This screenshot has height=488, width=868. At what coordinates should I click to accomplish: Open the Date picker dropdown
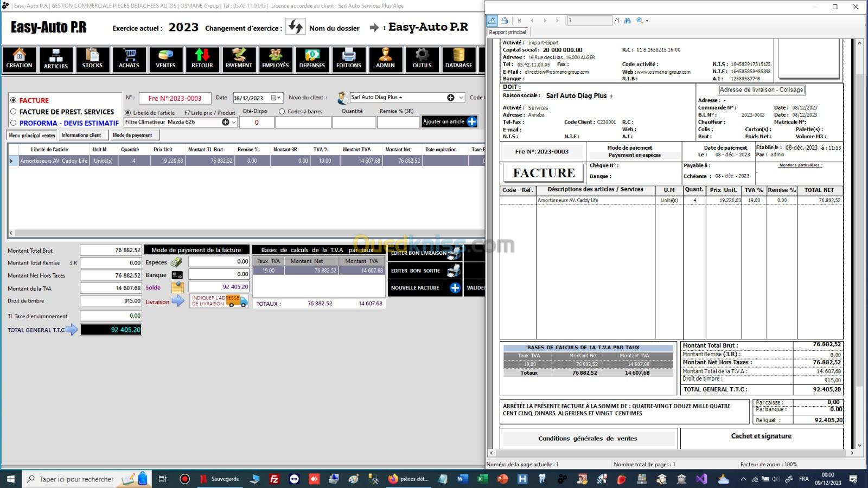(x=279, y=98)
